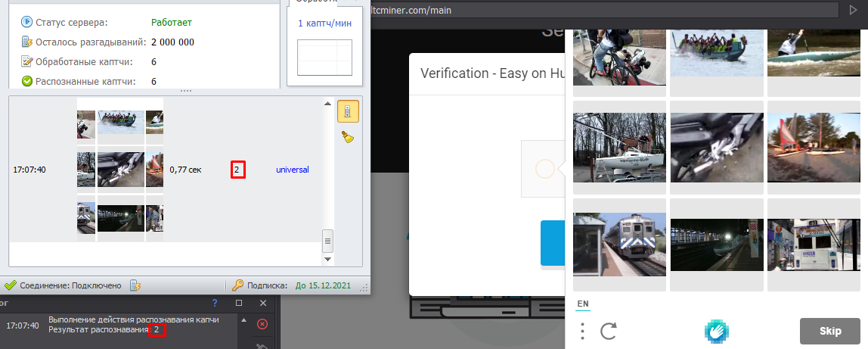Screen dimensions: 868x349
Task: Click the captcha rate graph
Action: [x=325, y=57]
